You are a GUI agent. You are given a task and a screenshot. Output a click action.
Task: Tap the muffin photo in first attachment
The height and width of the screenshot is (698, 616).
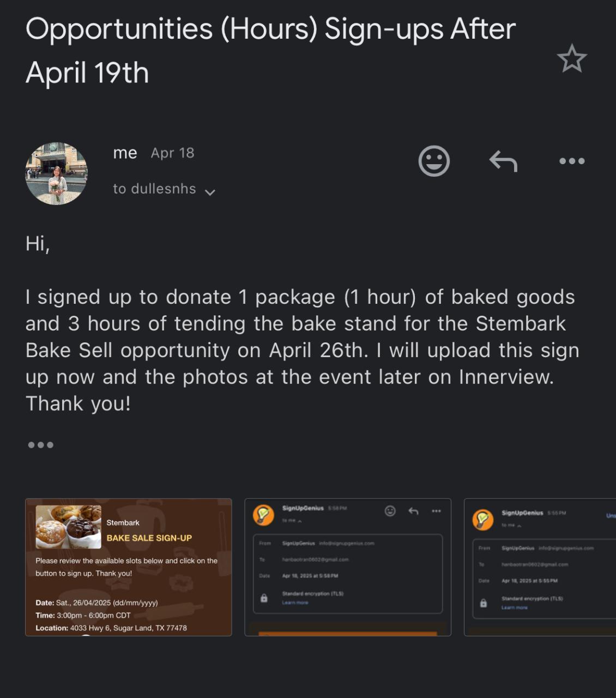[x=68, y=527]
